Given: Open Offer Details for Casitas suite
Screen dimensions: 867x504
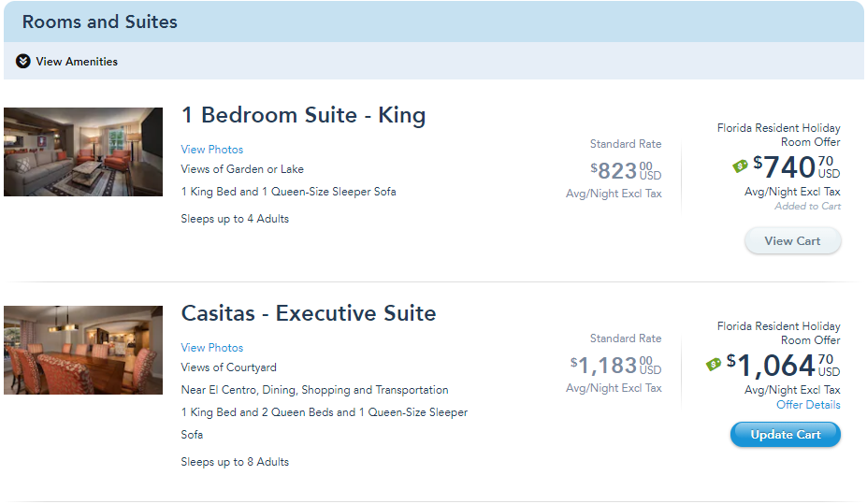Looking at the screenshot, I should pos(808,405).
